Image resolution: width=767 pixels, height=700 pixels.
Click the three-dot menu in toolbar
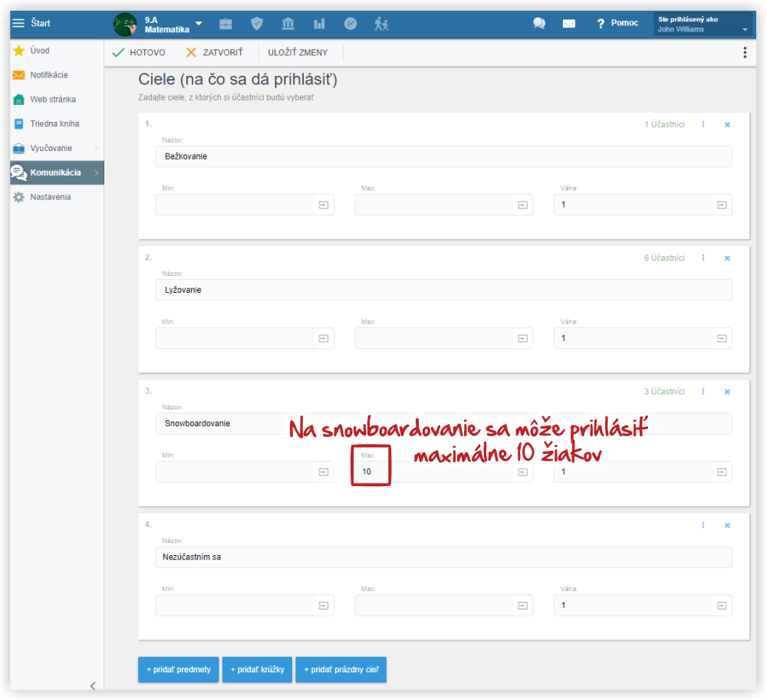point(744,52)
